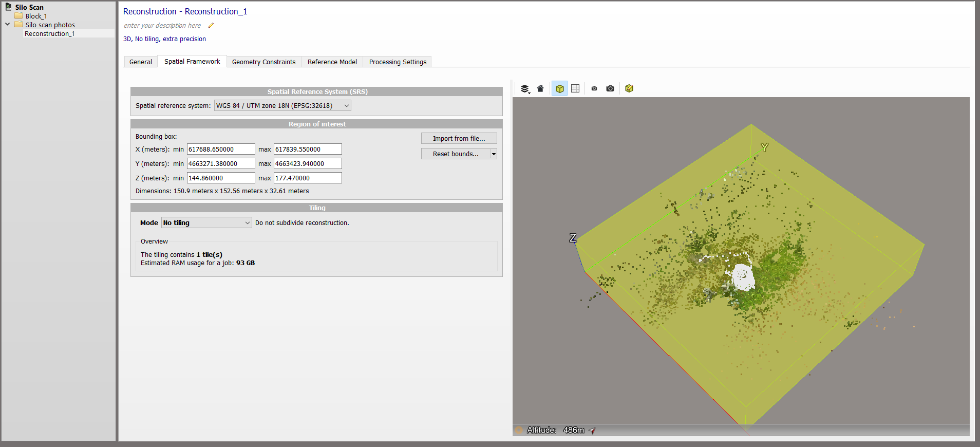Toggle the tiling grid display icon

(x=575, y=88)
